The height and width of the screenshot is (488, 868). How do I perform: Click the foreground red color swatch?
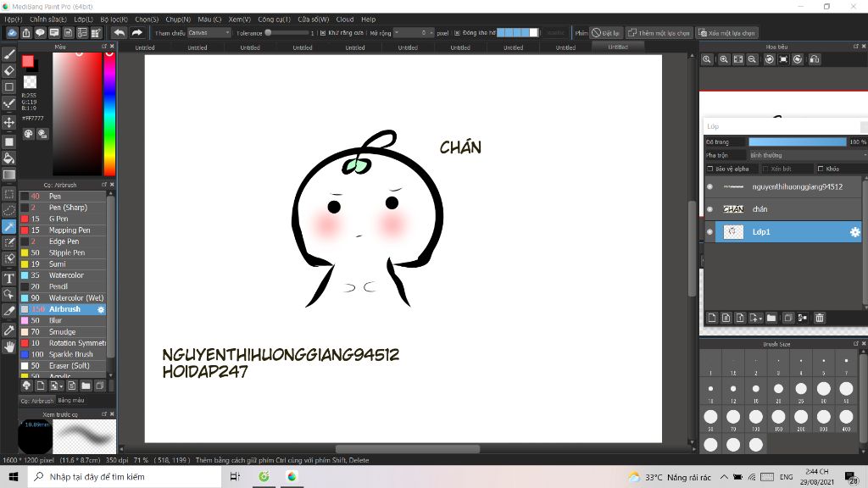(x=28, y=61)
